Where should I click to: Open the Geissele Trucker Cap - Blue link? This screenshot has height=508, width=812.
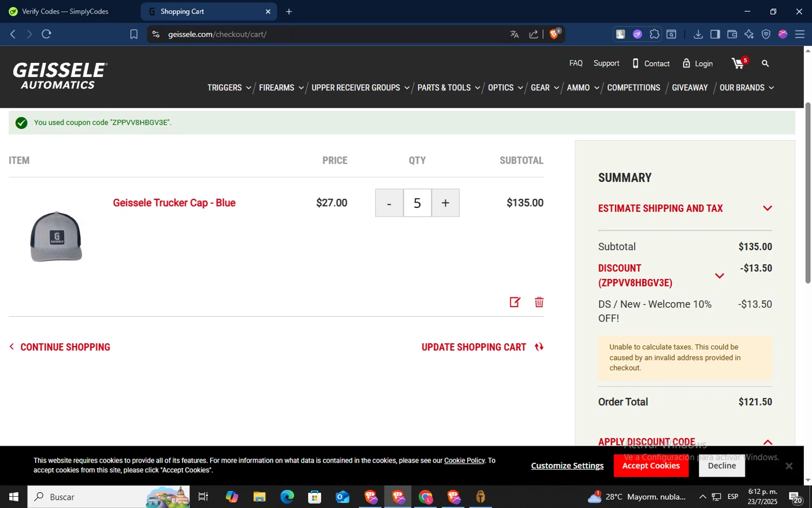click(x=174, y=203)
